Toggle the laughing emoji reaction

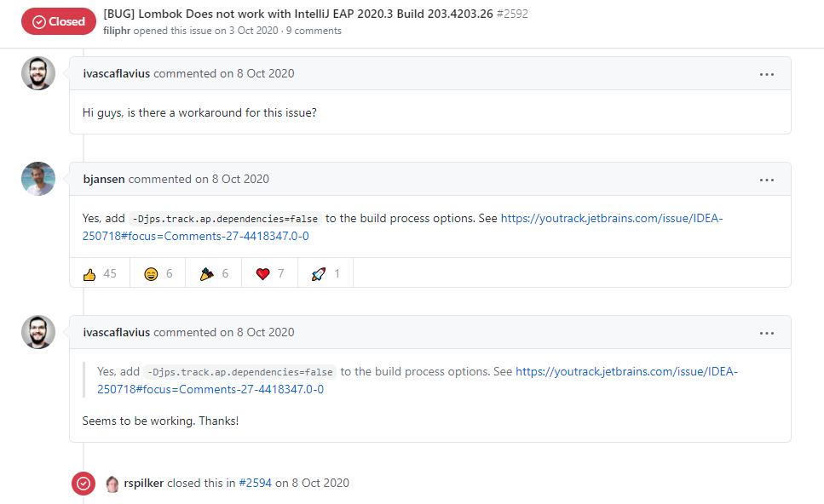[x=158, y=273]
